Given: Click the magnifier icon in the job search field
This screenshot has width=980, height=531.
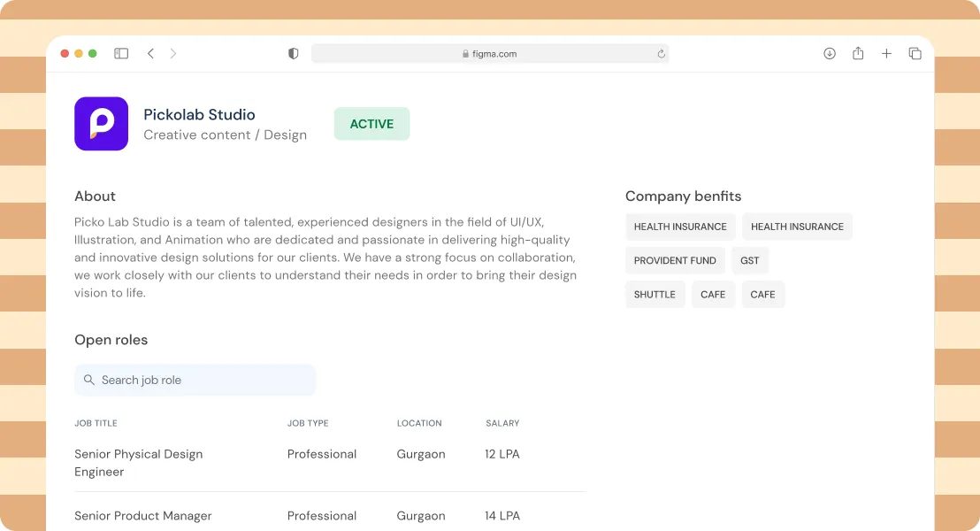Looking at the screenshot, I should [88, 380].
